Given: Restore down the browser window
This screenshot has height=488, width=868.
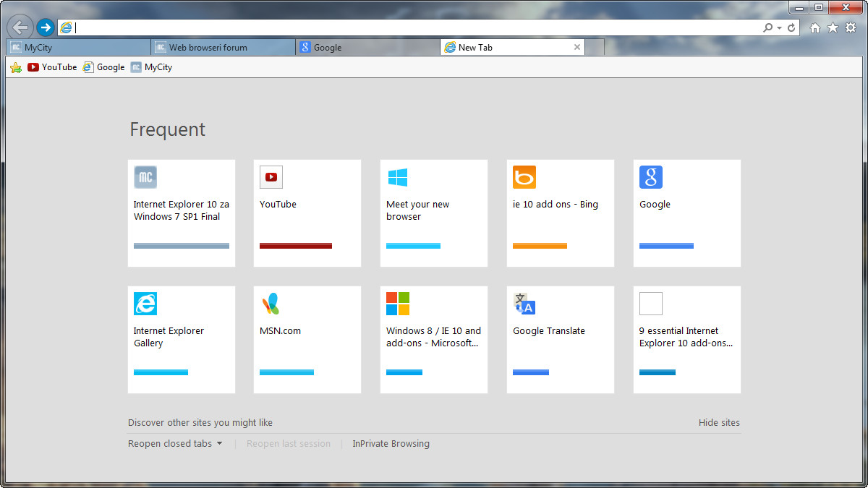Looking at the screenshot, I should click(819, 7).
